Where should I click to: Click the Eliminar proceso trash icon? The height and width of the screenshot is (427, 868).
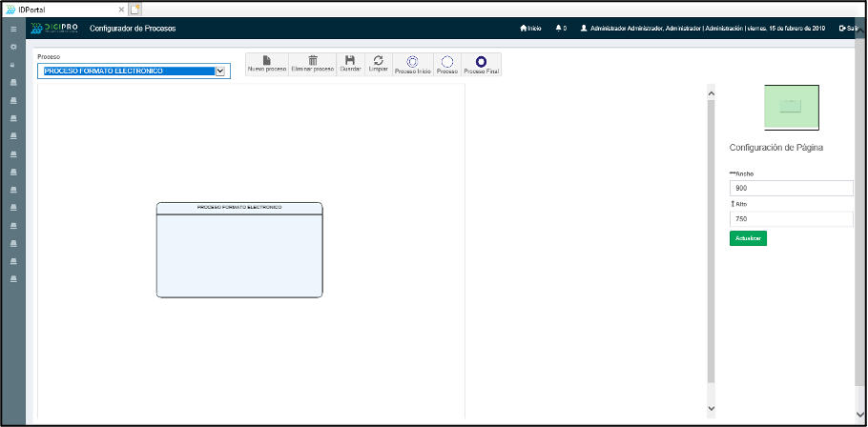312,61
